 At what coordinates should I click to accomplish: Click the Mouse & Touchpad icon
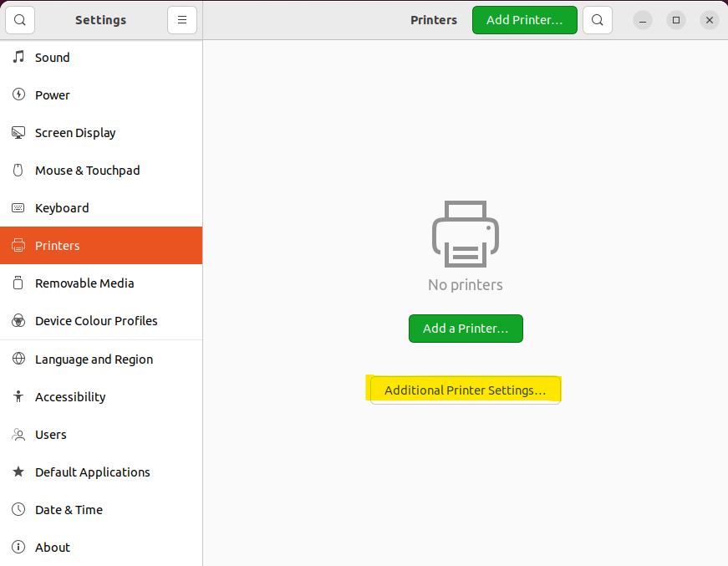coord(18,170)
